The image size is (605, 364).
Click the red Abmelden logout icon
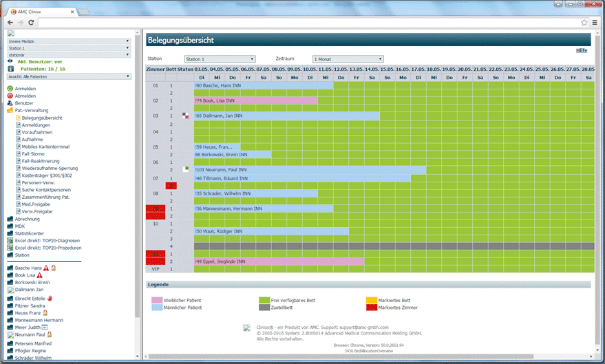pos(10,96)
